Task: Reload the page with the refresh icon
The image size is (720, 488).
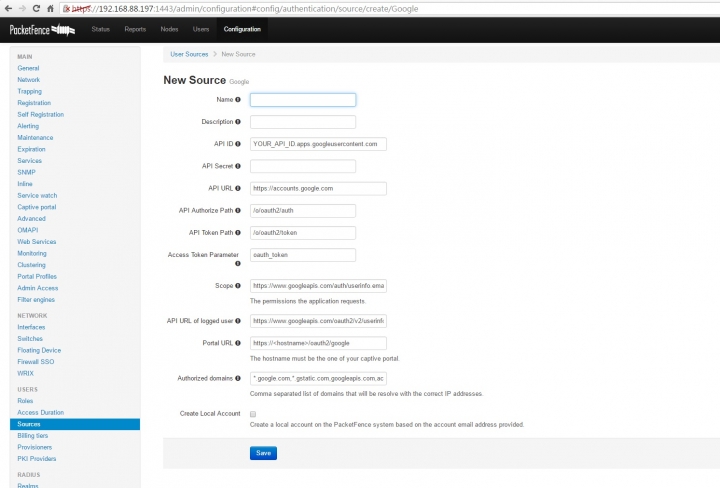Action: (x=36, y=8)
